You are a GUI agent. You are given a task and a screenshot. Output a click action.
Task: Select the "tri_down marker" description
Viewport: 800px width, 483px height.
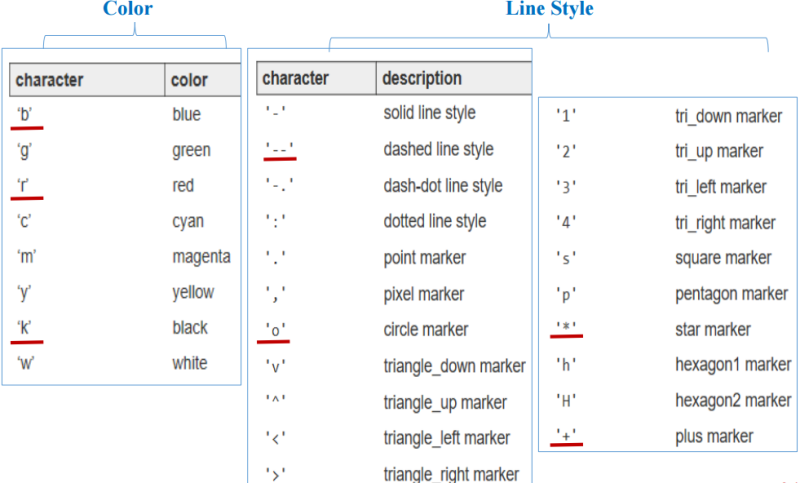(728, 116)
